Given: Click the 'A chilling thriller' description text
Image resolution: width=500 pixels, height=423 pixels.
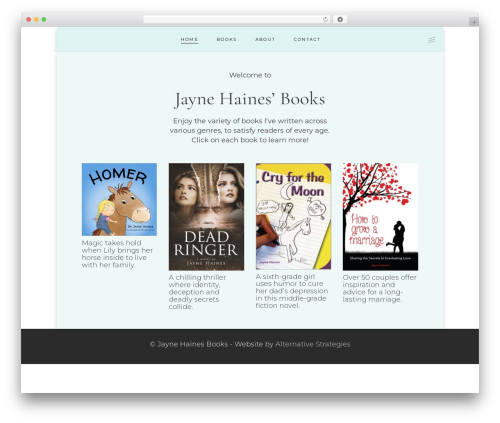Looking at the screenshot, I should click(x=197, y=292).
